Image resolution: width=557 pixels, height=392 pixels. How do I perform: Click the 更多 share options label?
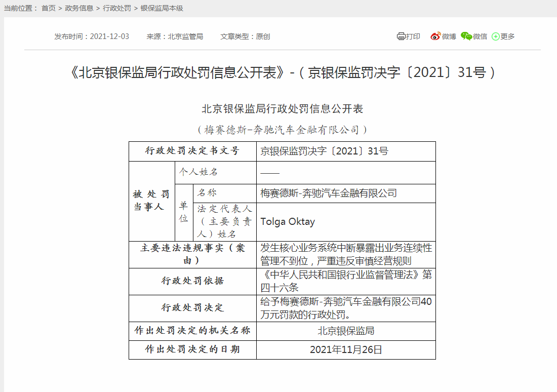click(x=507, y=36)
